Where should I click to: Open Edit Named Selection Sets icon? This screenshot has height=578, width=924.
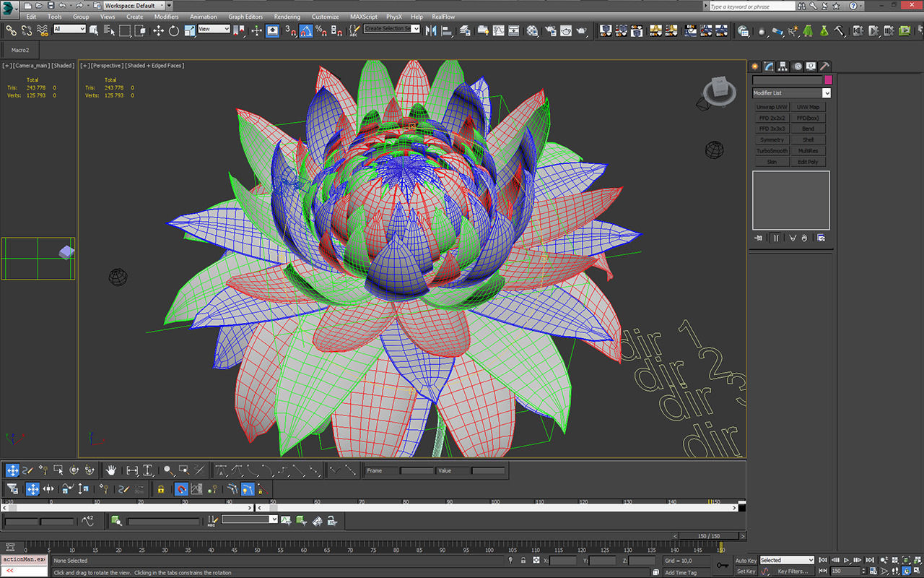click(x=354, y=31)
